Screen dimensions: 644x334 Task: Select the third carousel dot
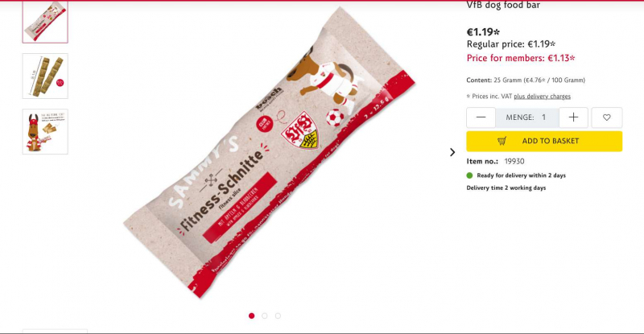(x=278, y=315)
